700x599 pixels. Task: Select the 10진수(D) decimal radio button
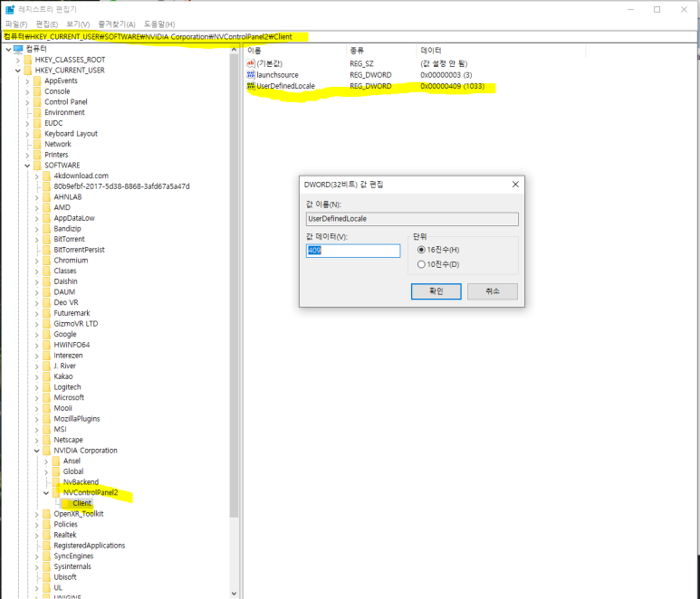[421, 264]
